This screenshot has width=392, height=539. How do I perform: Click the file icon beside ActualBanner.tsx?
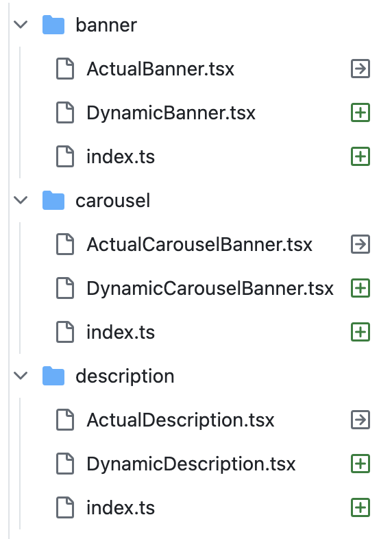(x=65, y=69)
